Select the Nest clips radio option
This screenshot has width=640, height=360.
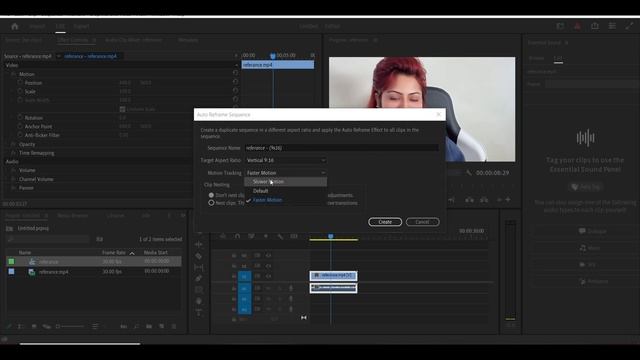(x=211, y=202)
